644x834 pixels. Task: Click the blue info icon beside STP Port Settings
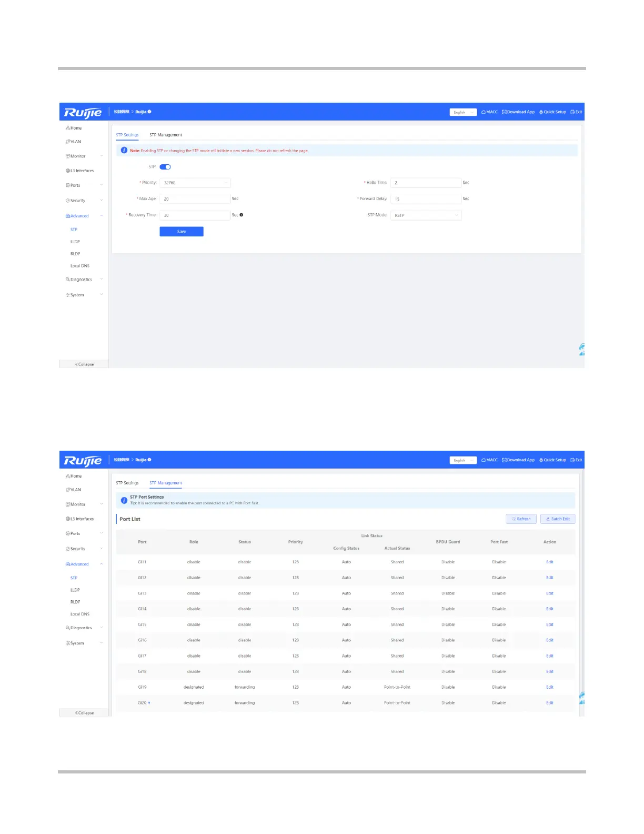click(124, 500)
